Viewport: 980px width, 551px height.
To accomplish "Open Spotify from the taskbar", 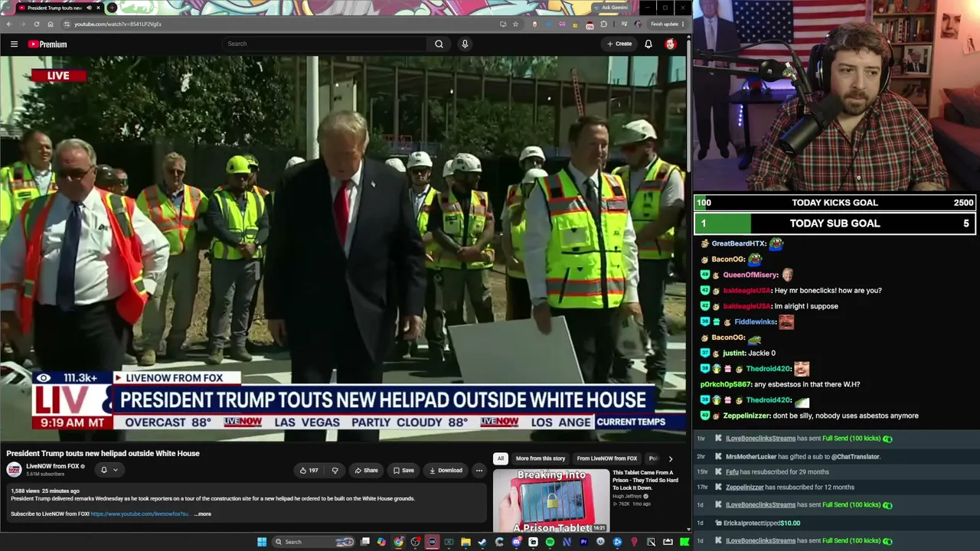I will (550, 542).
